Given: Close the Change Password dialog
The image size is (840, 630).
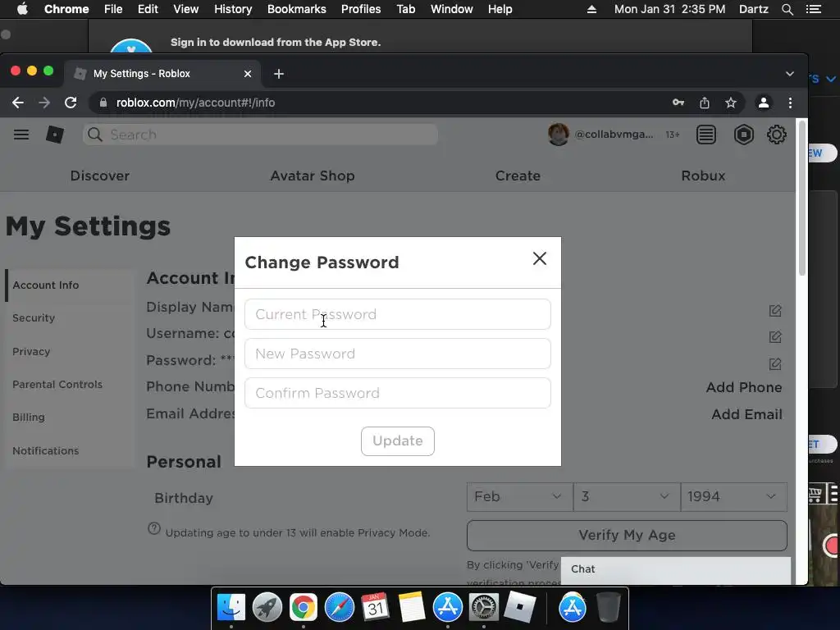Looking at the screenshot, I should (540, 258).
